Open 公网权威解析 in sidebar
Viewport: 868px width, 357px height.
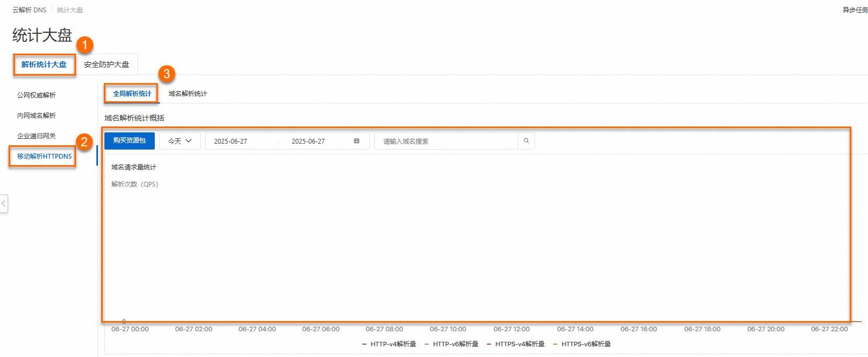coord(36,95)
